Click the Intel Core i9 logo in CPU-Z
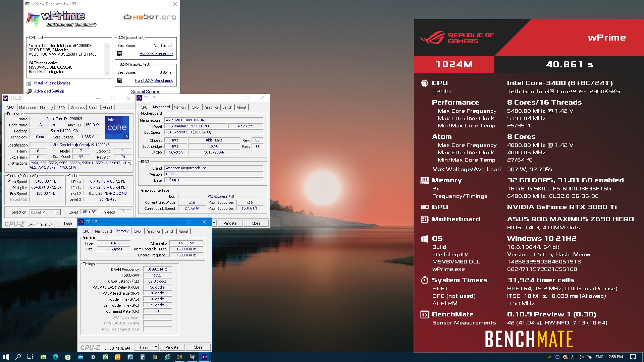 [117, 128]
